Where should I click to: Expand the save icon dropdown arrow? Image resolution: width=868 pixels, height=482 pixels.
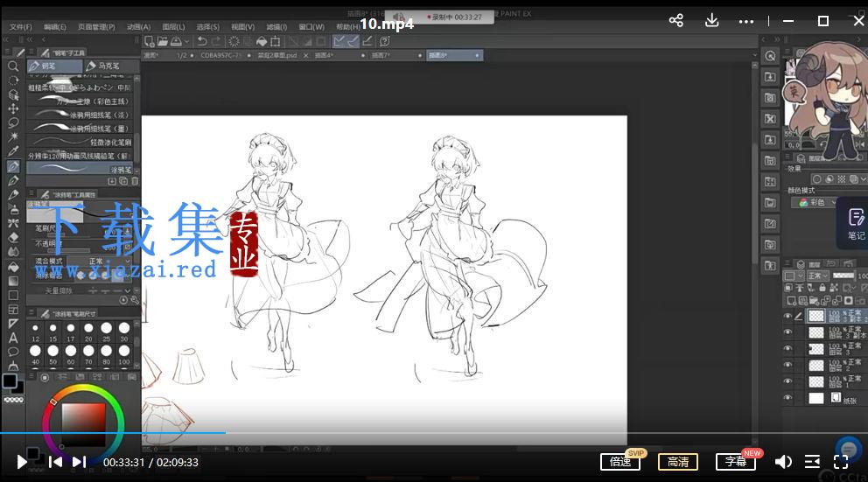pyautogui.click(x=186, y=41)
